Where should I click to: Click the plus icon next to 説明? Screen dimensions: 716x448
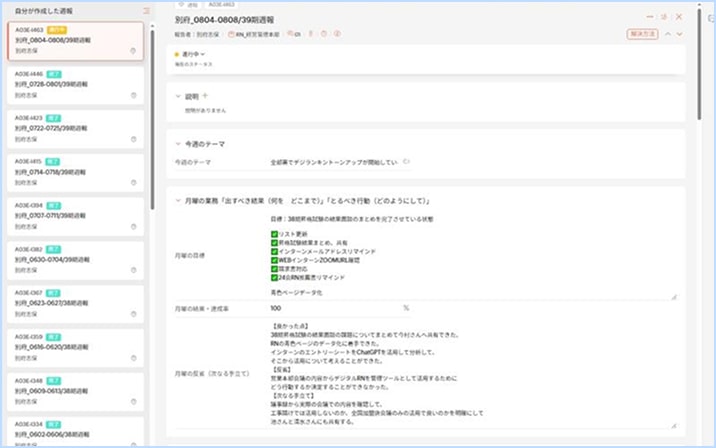[x=206, y=96]
